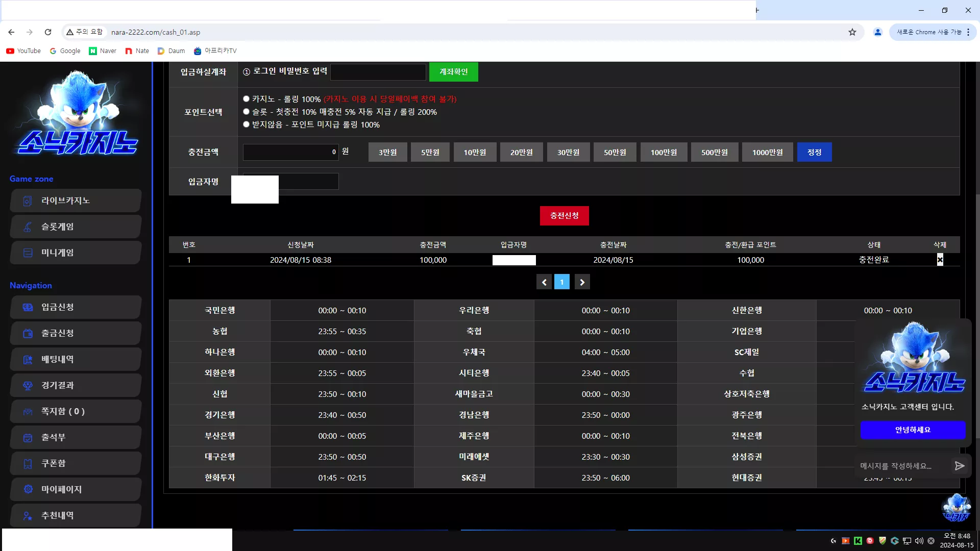
Task: Click the 안녕하세요 chat button
Action: 913,430
